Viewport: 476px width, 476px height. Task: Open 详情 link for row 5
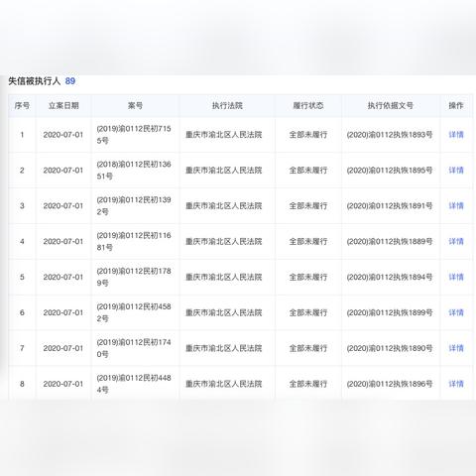pyautogui.click(x=456, y=277)
